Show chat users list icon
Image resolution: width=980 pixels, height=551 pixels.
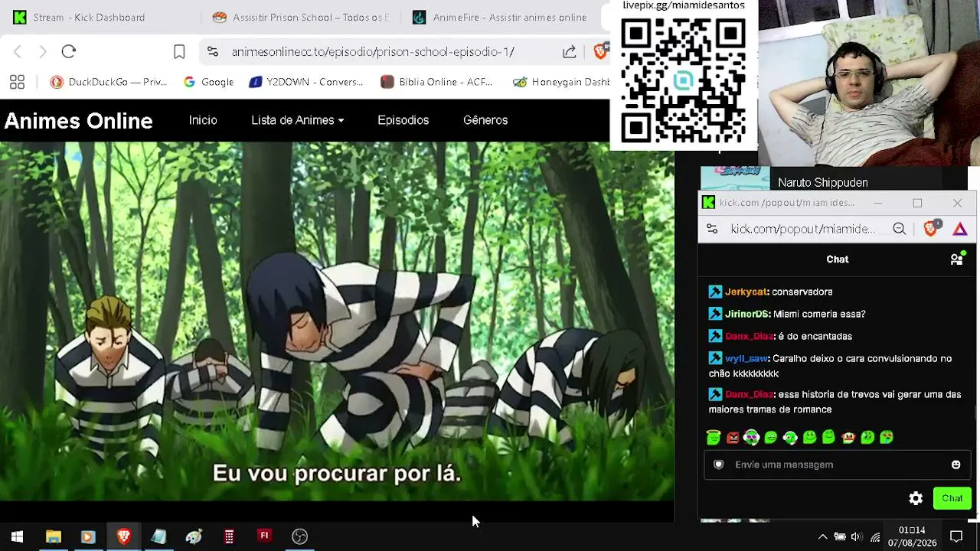(956, 259)
